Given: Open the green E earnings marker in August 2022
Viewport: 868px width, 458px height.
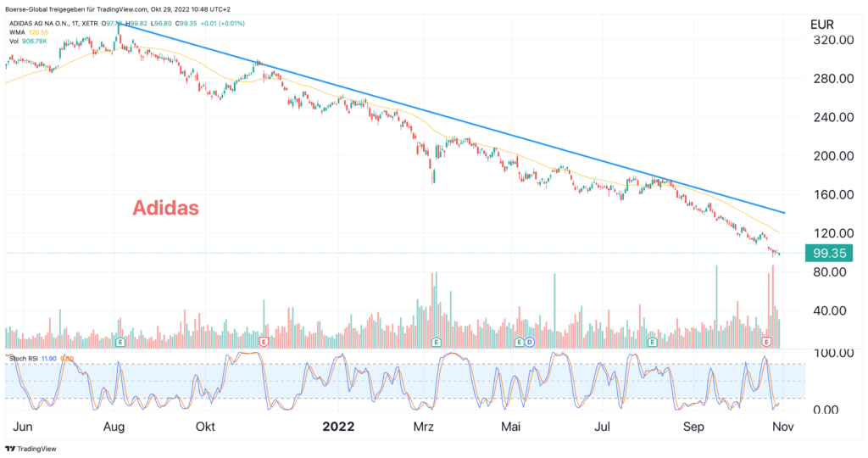Looking at the screenshot, I should tap(652, 343).
